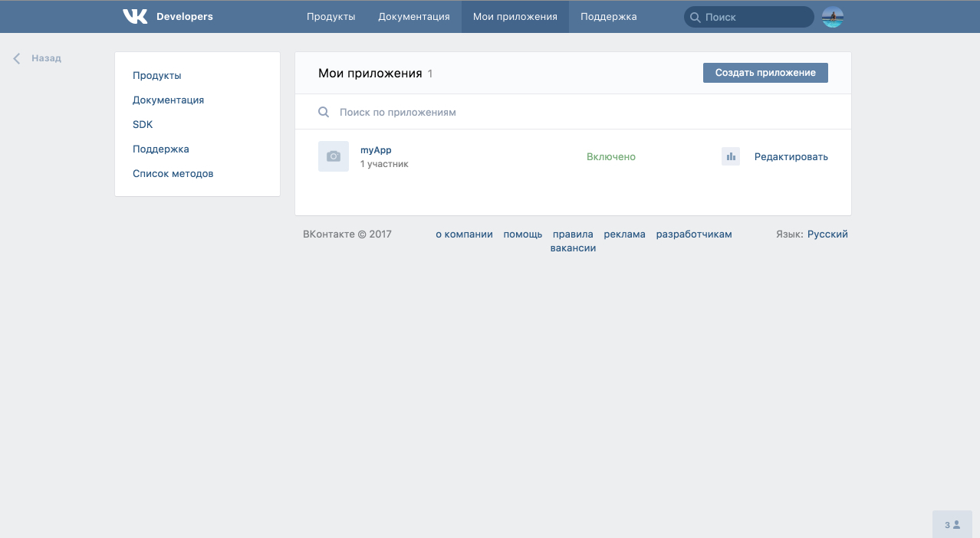Open statistics via the bar chart icon

[x=730, y=156]
